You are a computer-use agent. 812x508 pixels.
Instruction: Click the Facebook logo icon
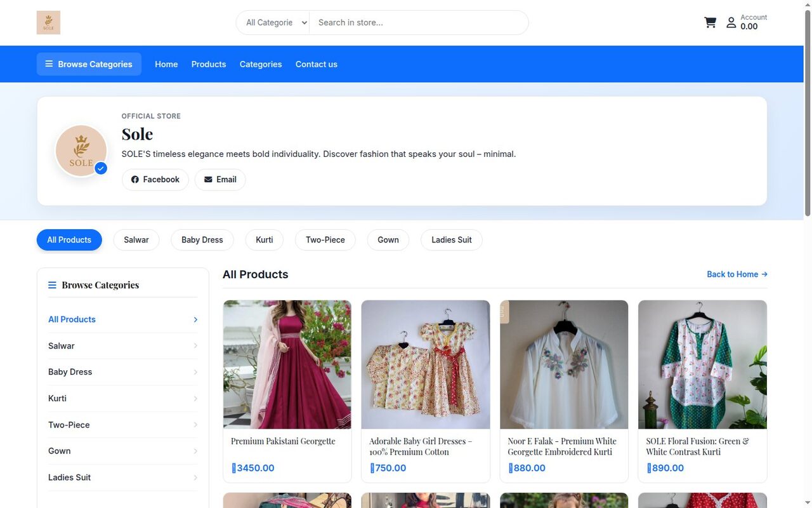coord(134,180)
